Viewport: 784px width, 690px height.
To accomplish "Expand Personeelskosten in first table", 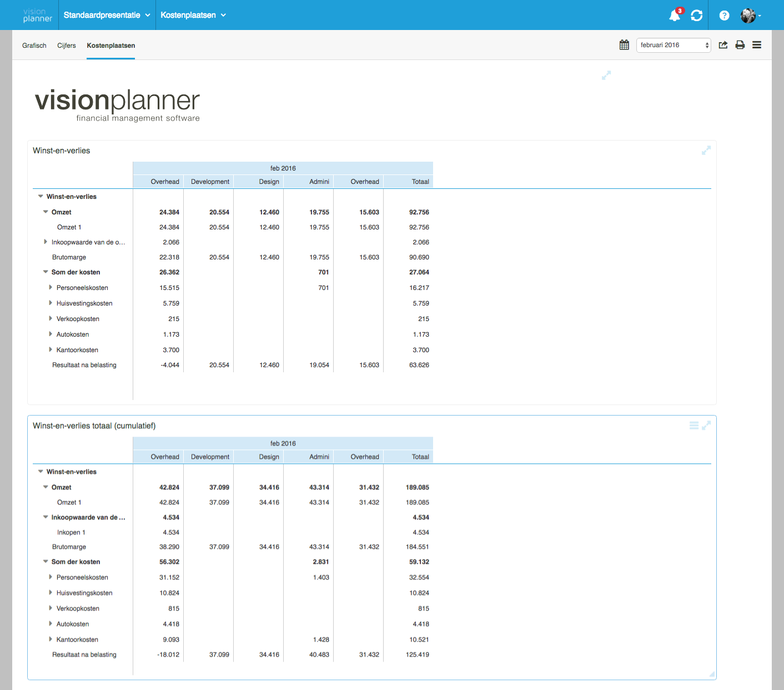I will 51,287.
